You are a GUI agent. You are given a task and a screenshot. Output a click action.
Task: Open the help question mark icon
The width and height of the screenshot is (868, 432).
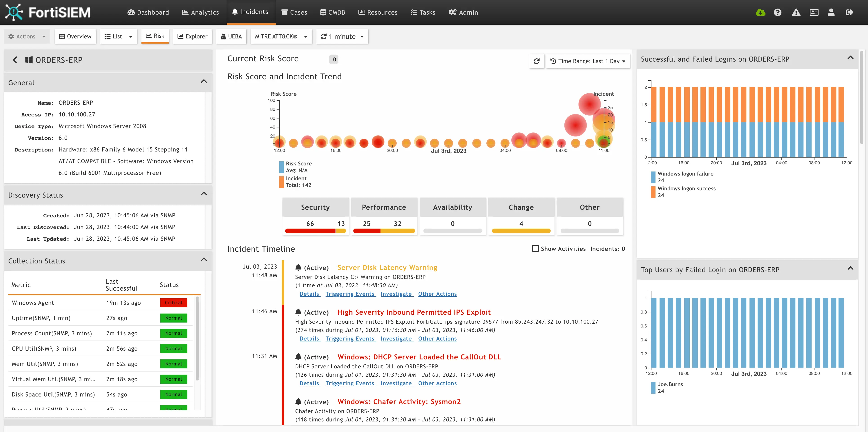tap(778, 12)
